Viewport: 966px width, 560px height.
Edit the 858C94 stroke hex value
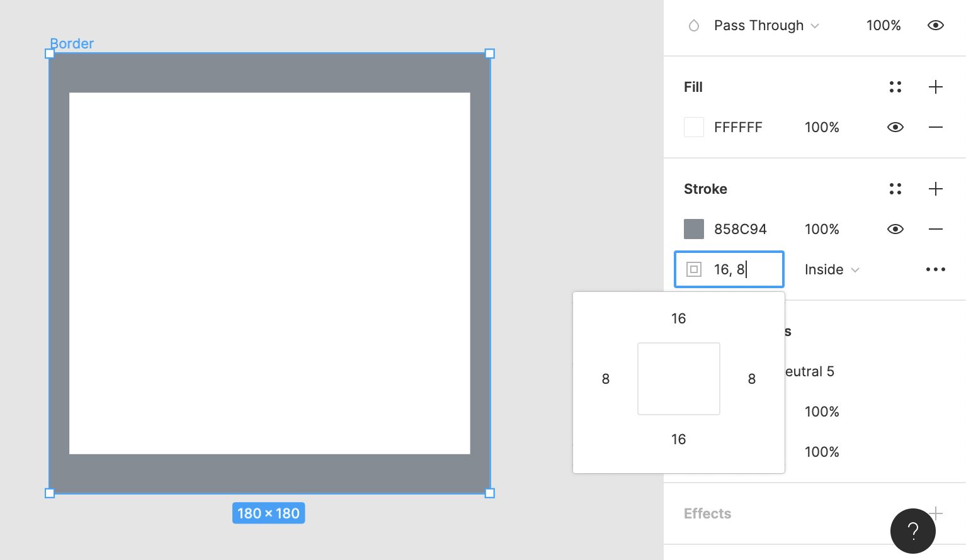pyautogui.click(x=740, y=230)
